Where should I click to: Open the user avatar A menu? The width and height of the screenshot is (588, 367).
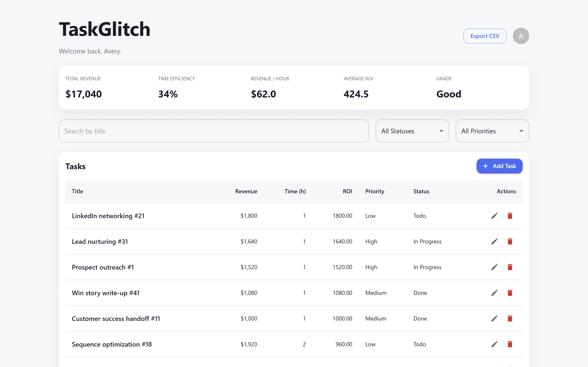tap(521, 36)
